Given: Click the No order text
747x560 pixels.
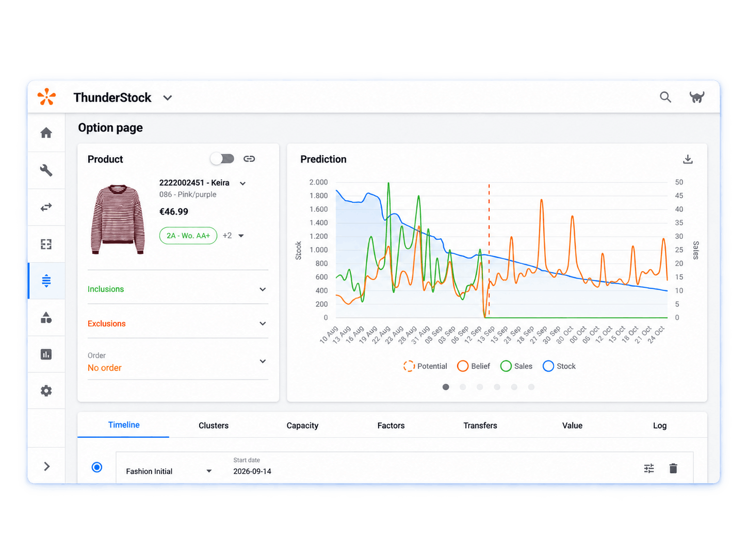Looking at the screenshot, I should [105, 368].
